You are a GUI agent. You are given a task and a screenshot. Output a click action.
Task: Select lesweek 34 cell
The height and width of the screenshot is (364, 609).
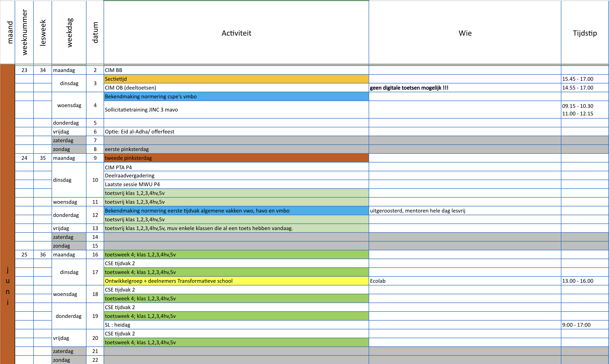[43, 70]
